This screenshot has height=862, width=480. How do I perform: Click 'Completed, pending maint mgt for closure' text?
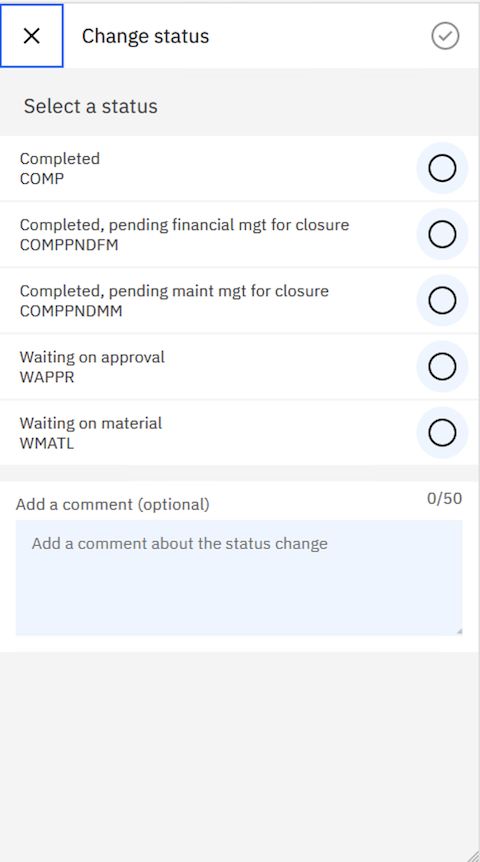[174, 291]
